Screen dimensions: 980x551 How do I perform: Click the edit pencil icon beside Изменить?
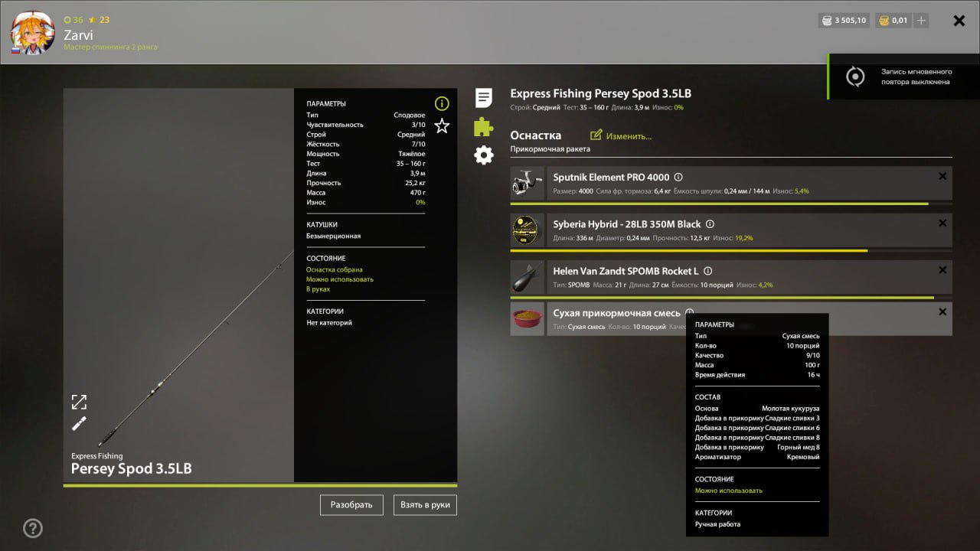pyautogui.click(x=596, y=135)
